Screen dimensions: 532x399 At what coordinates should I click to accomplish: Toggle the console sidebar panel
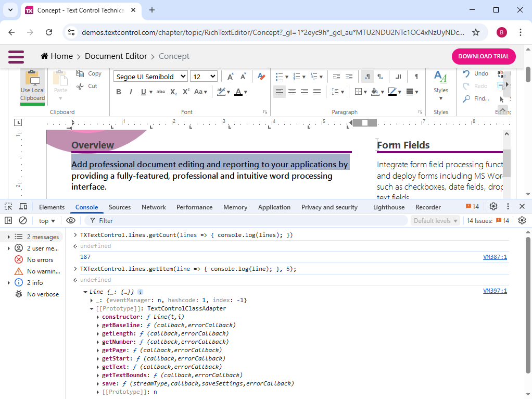8,220
